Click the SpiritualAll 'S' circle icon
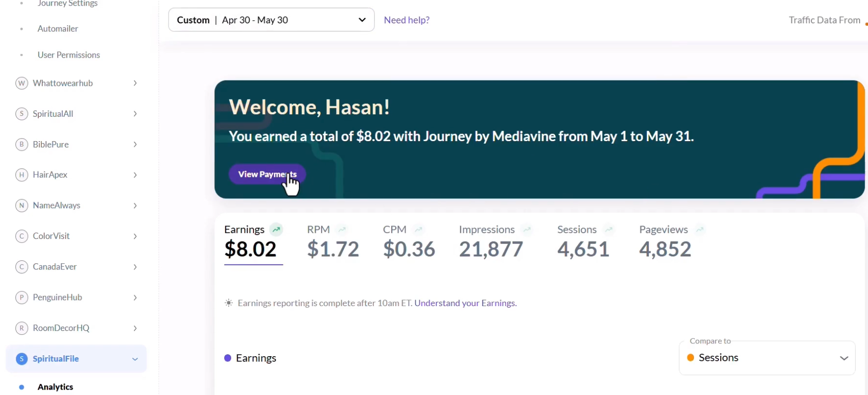This screenshot has width=868, height=395. pos(21,114)
